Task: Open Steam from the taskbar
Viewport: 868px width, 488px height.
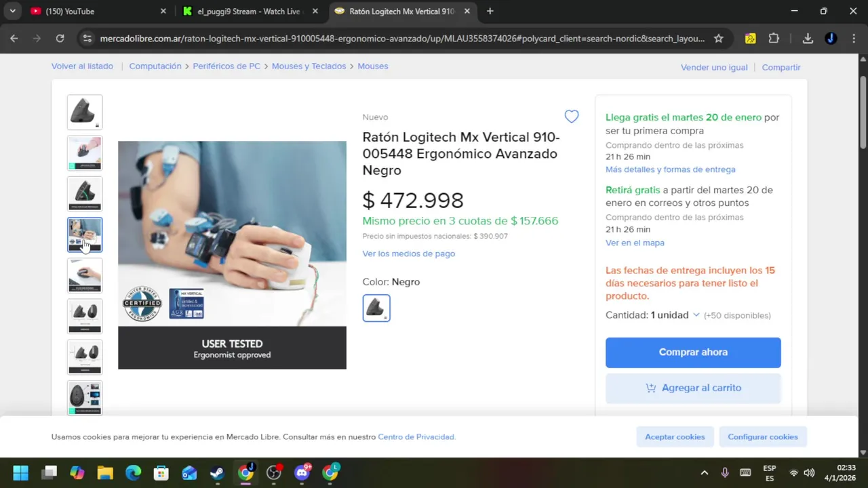Action: point(217,472)
